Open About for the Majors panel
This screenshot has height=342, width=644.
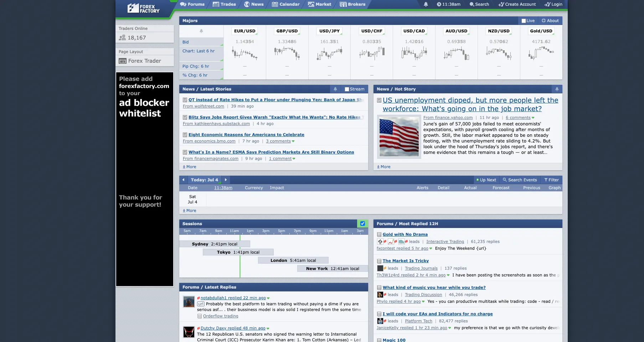pos(550,21)
